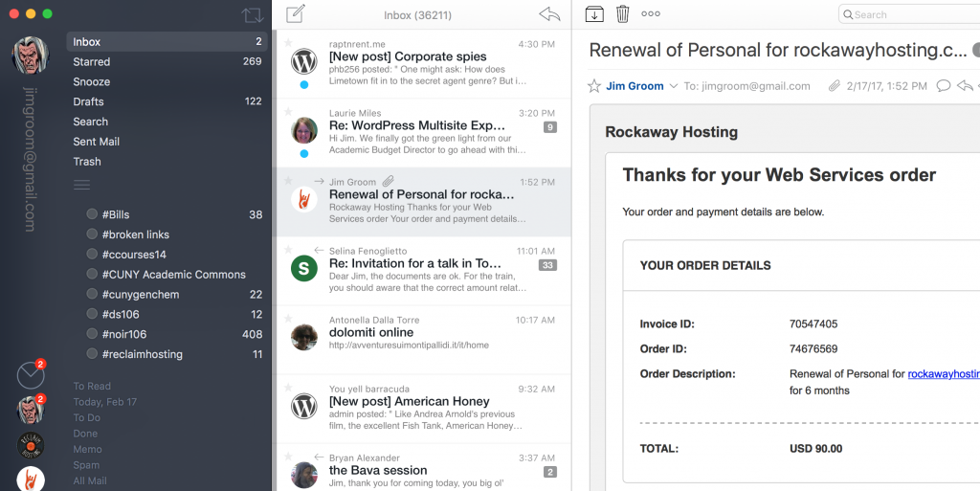Open the Starred folder
Screen dimensions: 980x491
point(167,62)
